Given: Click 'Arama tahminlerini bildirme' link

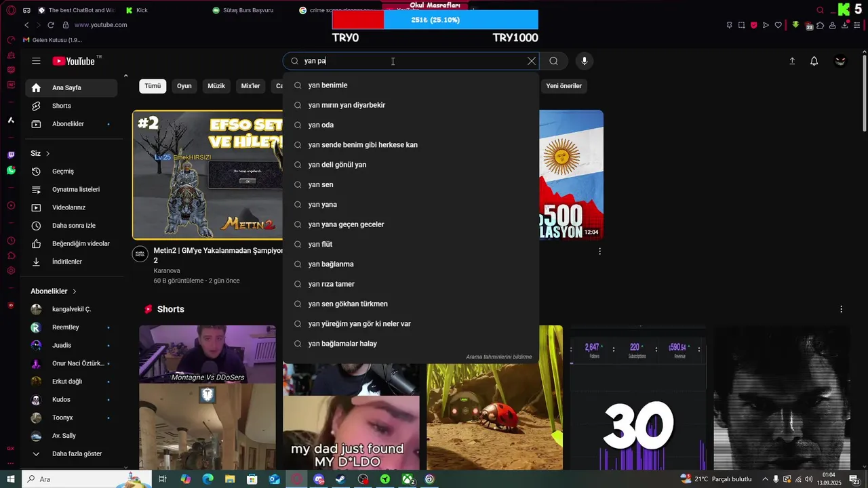Looking at the screenshot, I should pos(499,357).
